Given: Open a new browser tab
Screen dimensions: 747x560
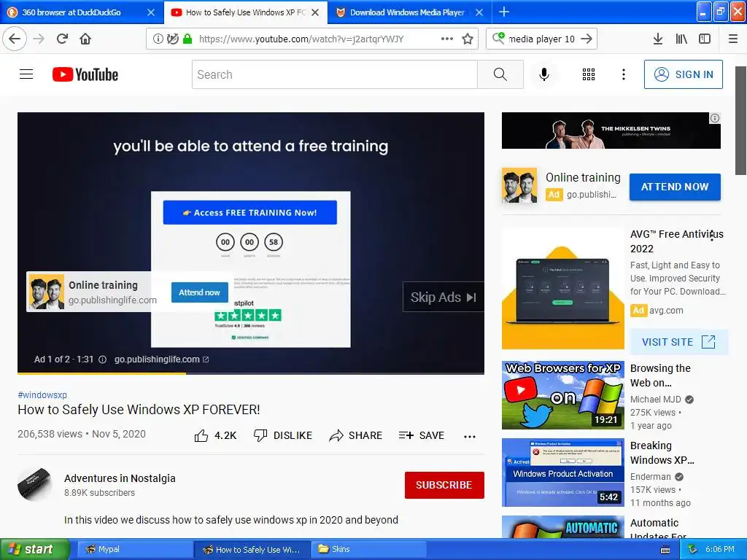Looking at the screenshot, I should [x=503, y=12].
